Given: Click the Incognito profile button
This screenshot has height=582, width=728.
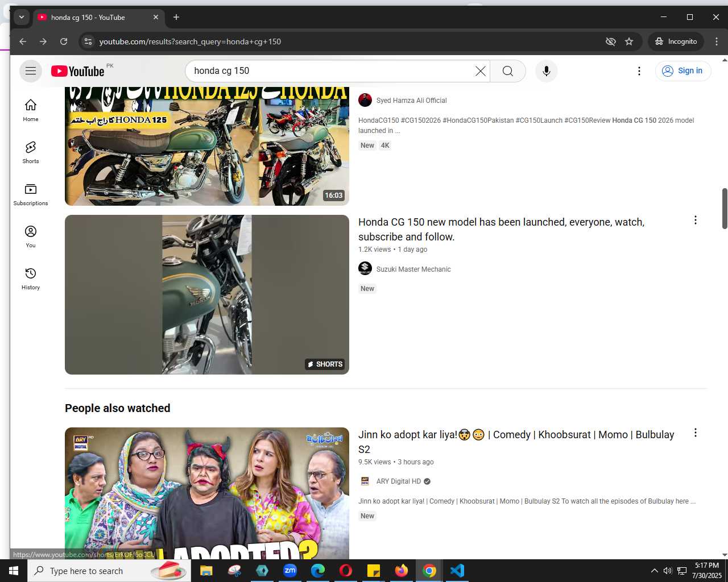Looking at the screenshot, I should point(676,41).
